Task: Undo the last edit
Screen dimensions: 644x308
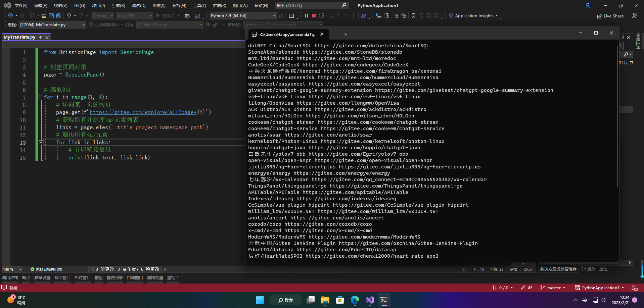Action: click(x=69, y=15)
